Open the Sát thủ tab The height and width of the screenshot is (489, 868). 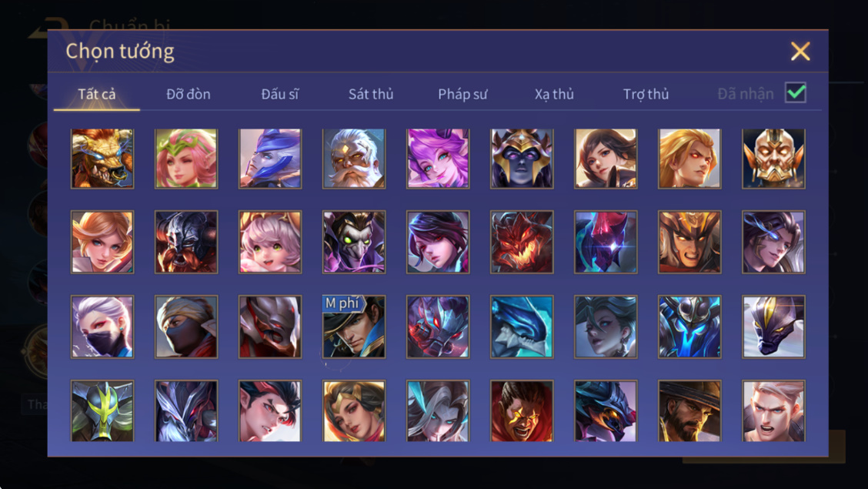pos(371,94)
